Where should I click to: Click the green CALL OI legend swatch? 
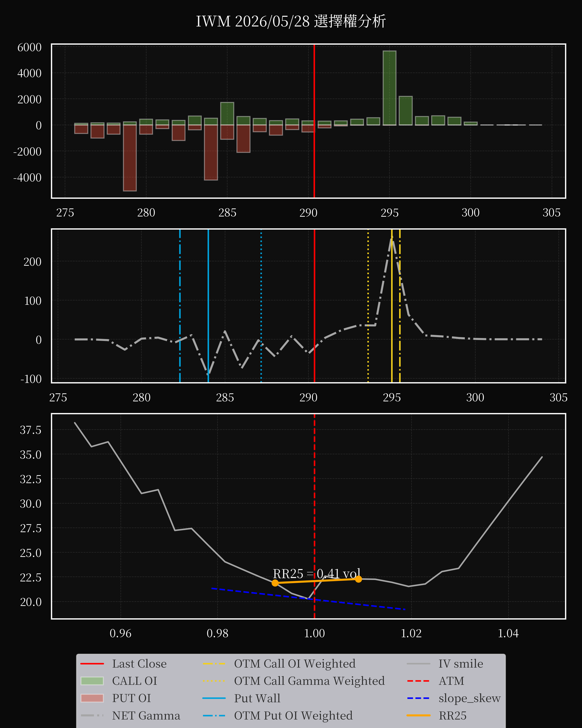[92, 681]
